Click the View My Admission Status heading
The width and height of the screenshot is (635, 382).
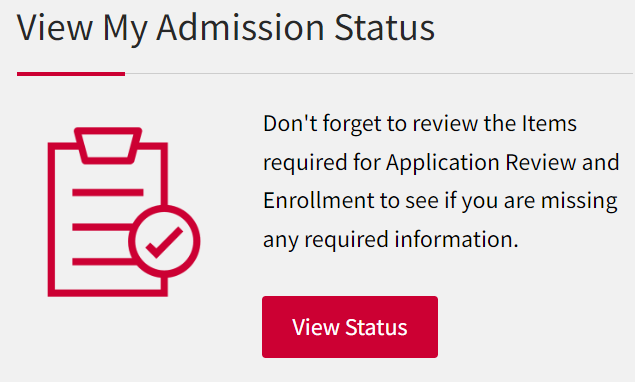226,28
